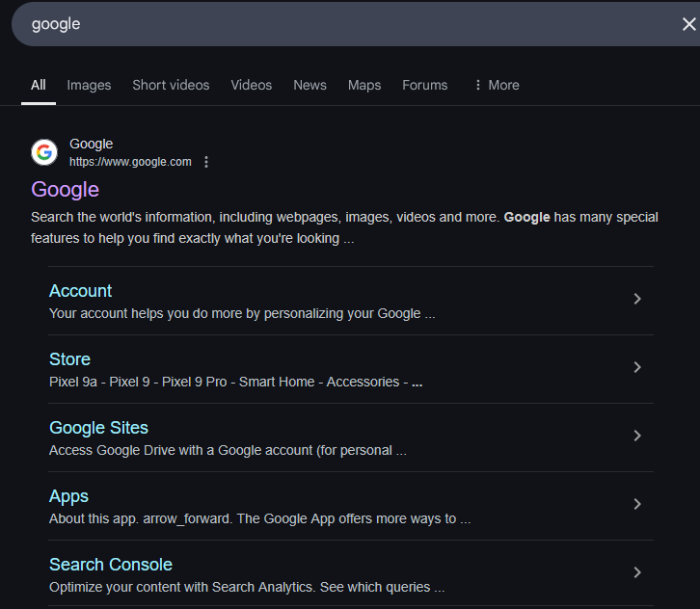This screenshot has height=609, width=700.
Task: Expand the Account sitelink chevron
Action: pyautogui.click(x=637, y=299)
